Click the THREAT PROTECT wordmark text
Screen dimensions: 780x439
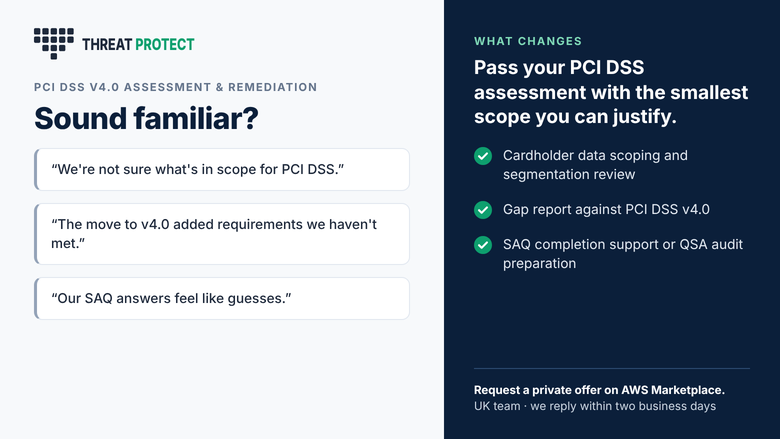(x=138, y=45)
